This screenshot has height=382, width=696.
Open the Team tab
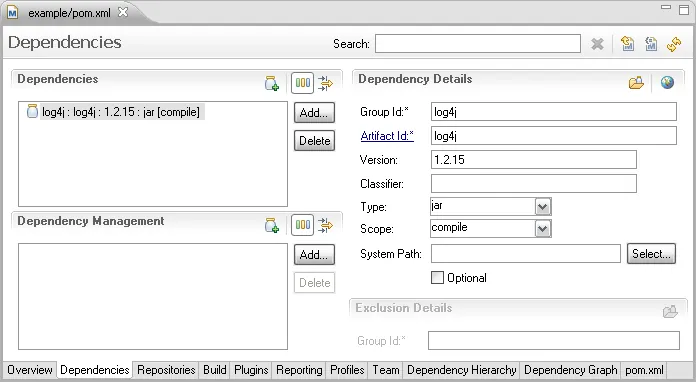point(386,370)
